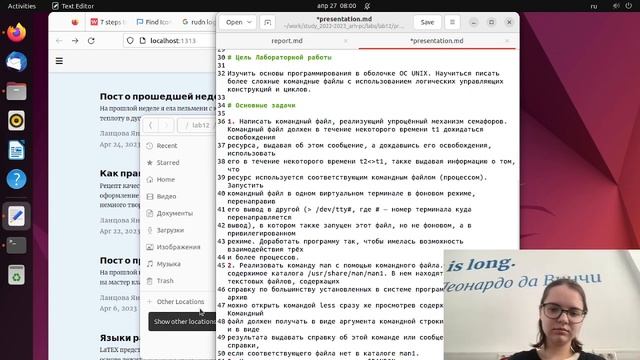Place cursor on line 32 'Изучить основы программирования'

point(363,73)
